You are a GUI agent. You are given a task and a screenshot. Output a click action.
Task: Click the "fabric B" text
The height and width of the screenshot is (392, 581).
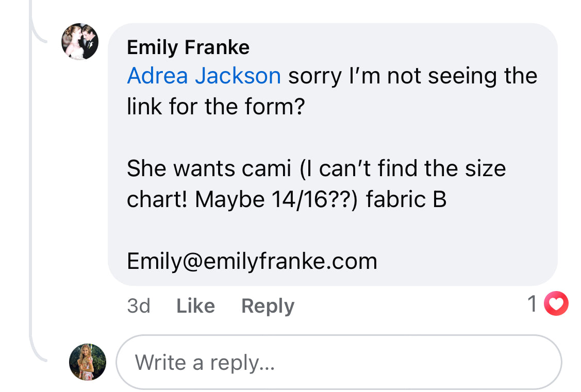coord(406,200)
